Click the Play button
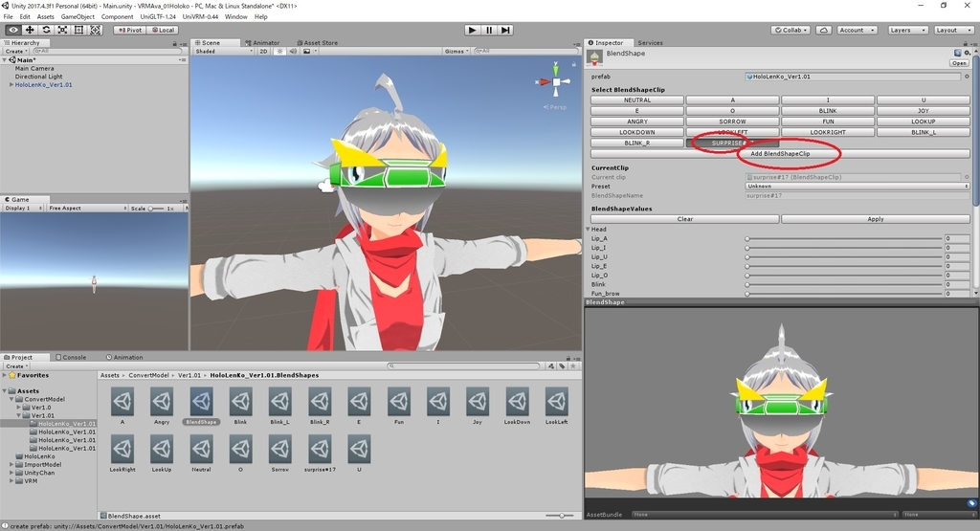 (472, 30)
